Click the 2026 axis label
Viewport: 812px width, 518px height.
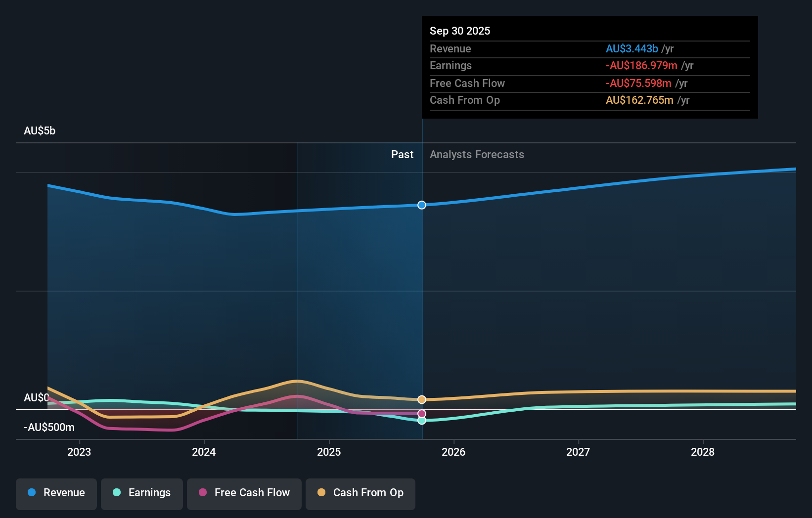[x=453, y=452]
